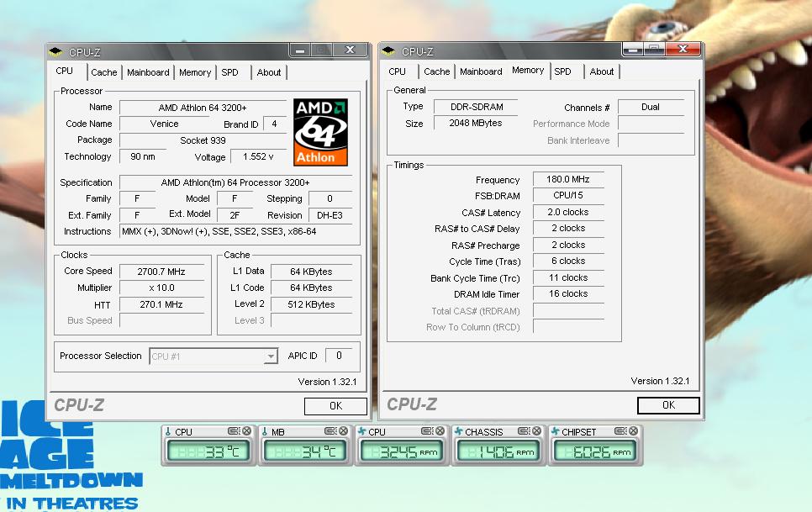Click OK in the right CPU-Z window
This screenshot has height=512, width=812.
668,405
